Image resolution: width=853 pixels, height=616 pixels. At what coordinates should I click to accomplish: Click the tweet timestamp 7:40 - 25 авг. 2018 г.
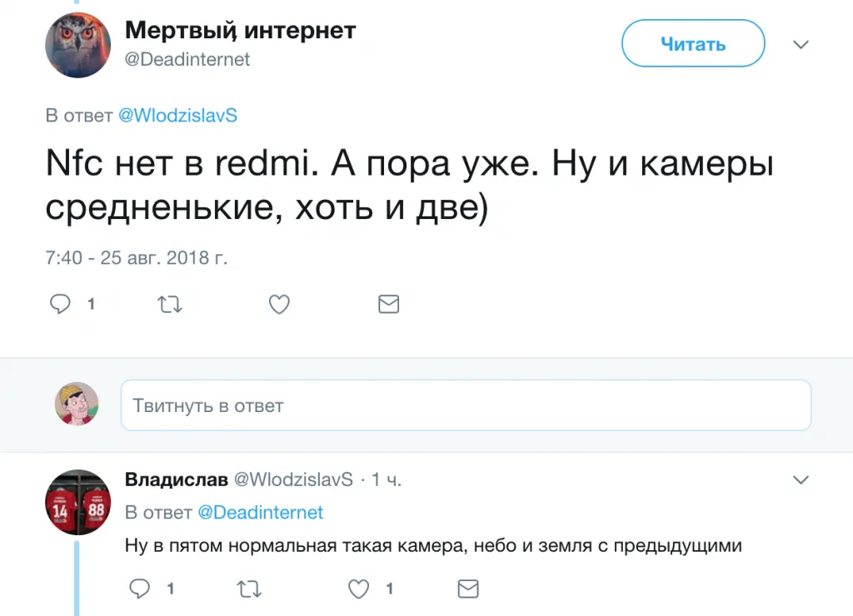(x=136, y=258)
